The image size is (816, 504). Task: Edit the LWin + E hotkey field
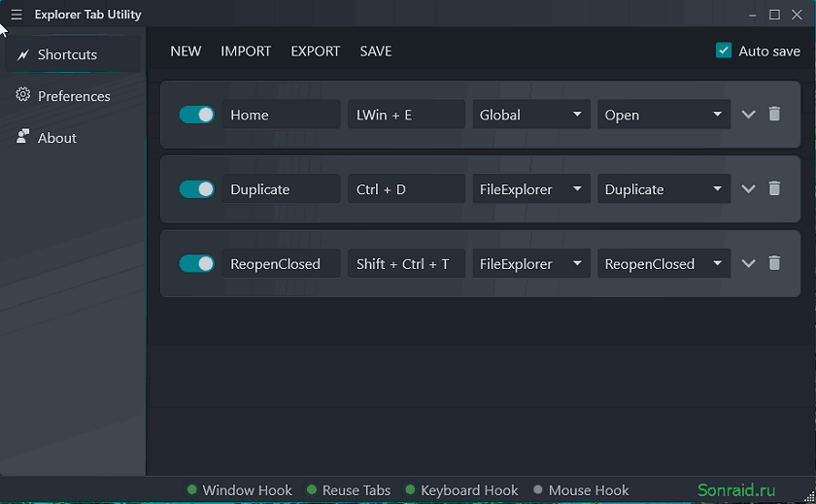click(406, 115)
